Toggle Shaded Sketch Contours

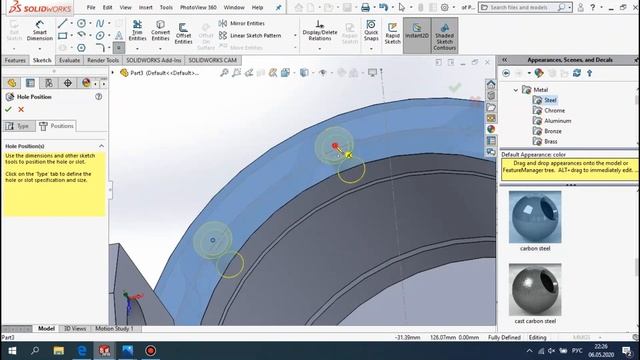tap(444, 36)
